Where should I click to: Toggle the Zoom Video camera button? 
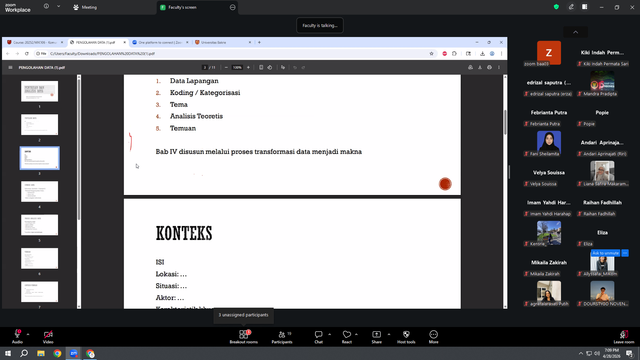(x=48, y=337)
